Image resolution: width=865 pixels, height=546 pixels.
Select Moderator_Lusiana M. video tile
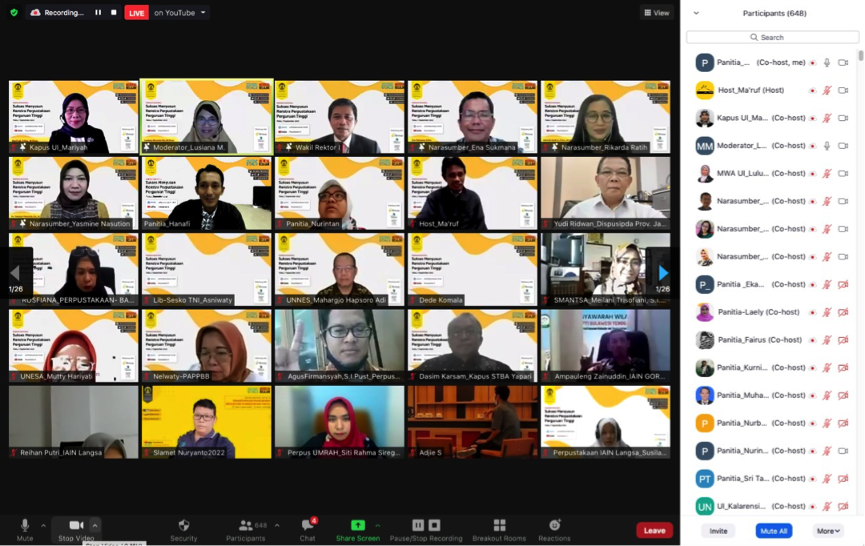(x=206, y=116)
